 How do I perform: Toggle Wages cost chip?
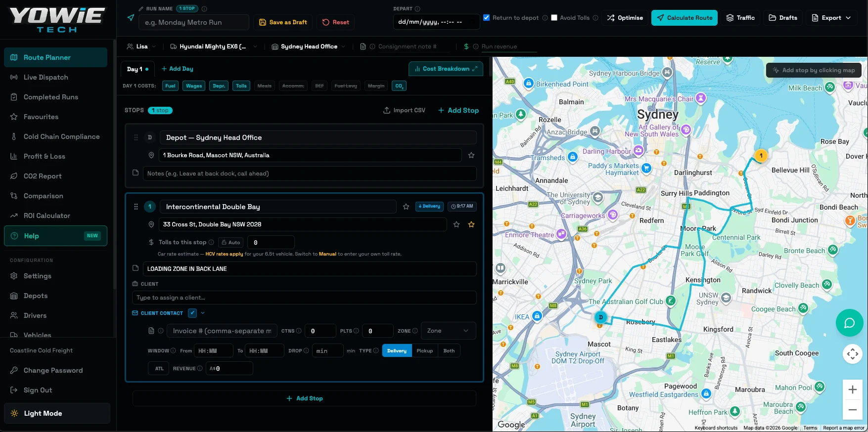point(194,86)
